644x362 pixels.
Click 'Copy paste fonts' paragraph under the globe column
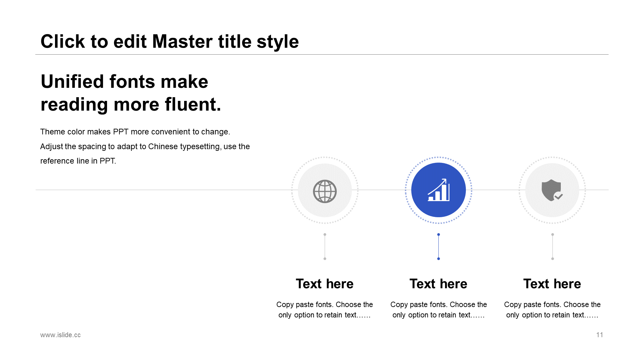[325, 310]
